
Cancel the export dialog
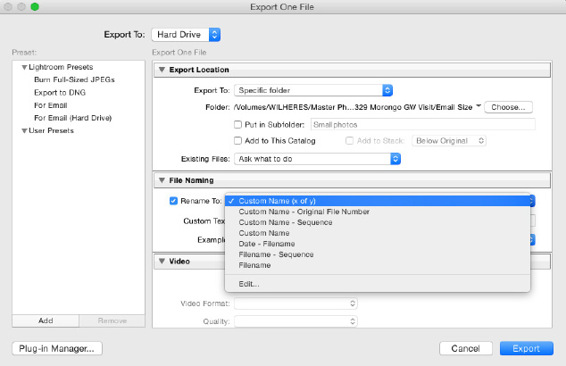(466, 349)
